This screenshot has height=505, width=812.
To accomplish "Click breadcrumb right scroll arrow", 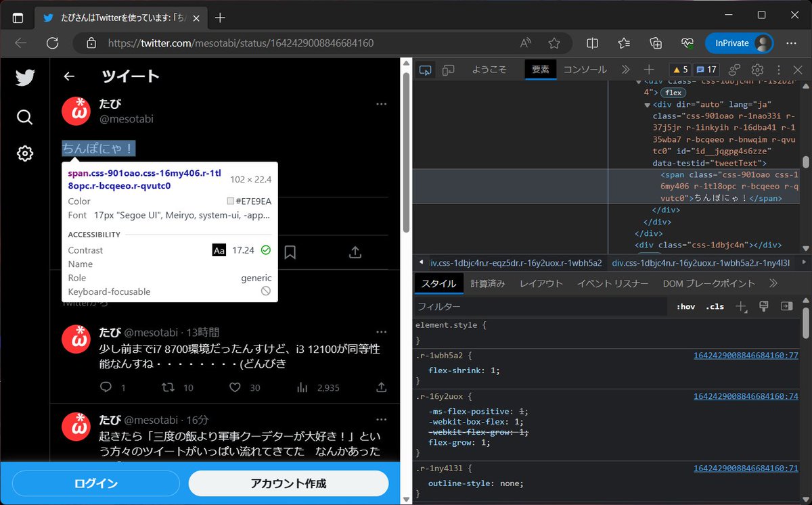I will [803, 263].
